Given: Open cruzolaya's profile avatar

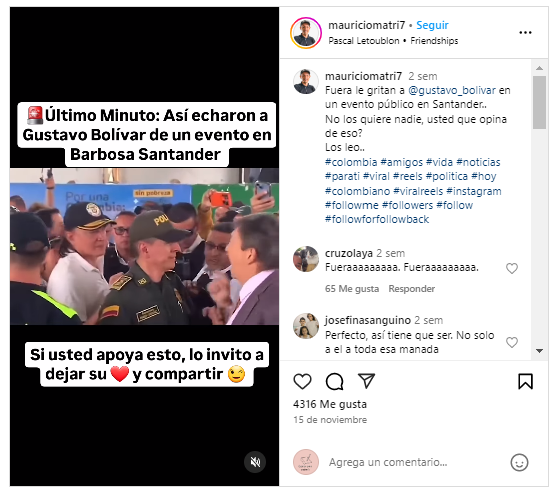Looking at the screenshot, I should [306, 259].
